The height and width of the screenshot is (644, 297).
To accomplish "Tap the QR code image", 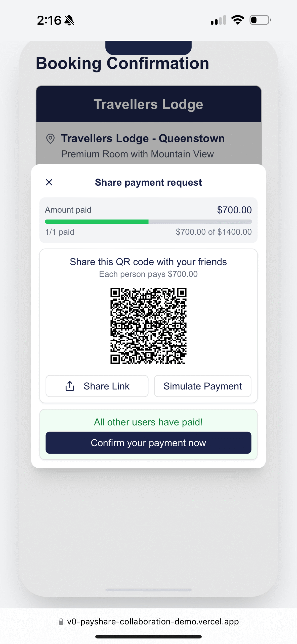I will [x=148, y=326].
